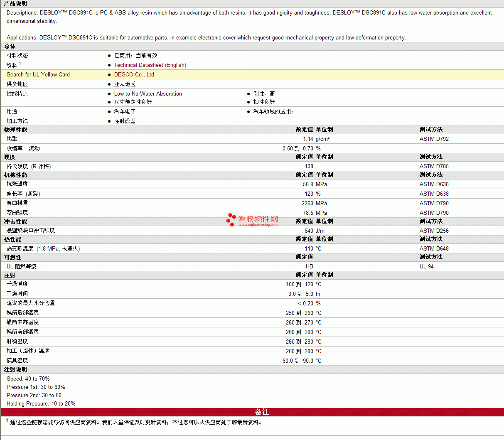Click the 洛氏硬度 (R 计秤) label
This screenshot has height=440, width=504.
tap(29, 166)
